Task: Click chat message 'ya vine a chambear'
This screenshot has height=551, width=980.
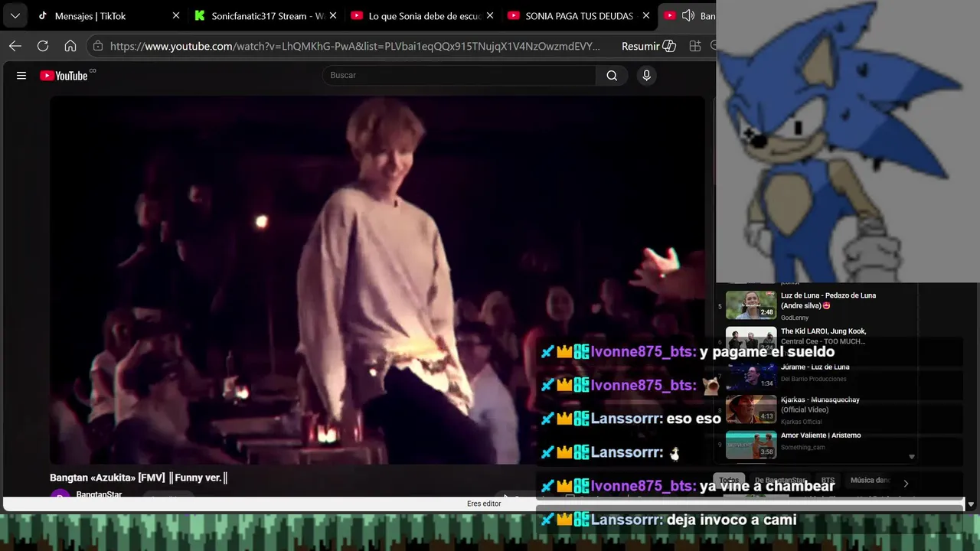Action: point(767,486)
